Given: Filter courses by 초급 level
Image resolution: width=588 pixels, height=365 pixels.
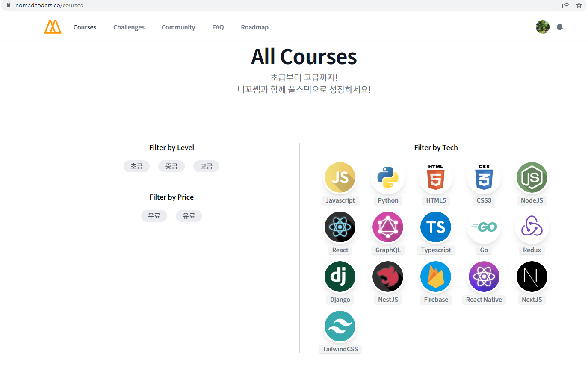Looking at the screenshot, I should (x=136, y=166).
